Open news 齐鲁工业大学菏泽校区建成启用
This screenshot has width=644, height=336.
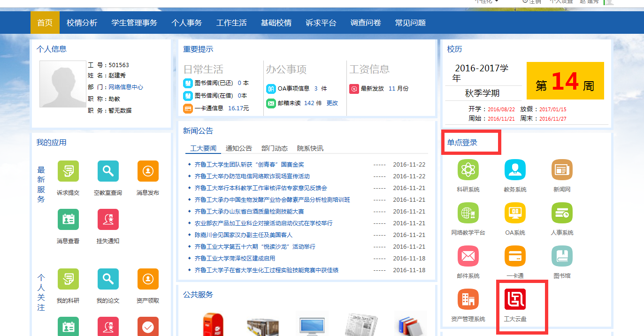235,259
